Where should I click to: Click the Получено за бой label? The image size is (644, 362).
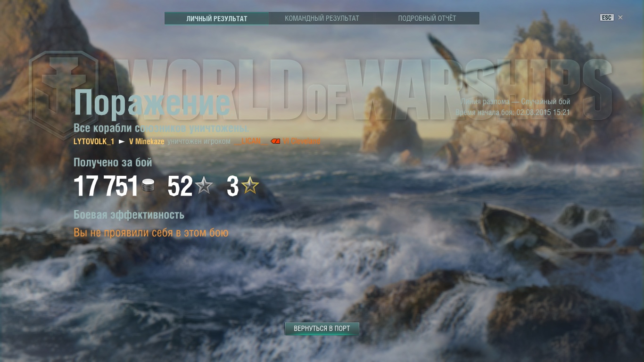point(113,163)
